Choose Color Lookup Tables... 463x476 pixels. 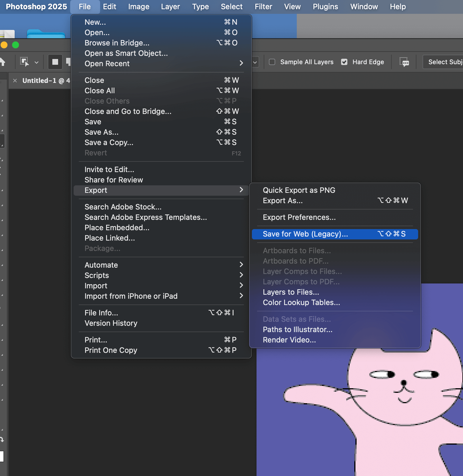335,302
